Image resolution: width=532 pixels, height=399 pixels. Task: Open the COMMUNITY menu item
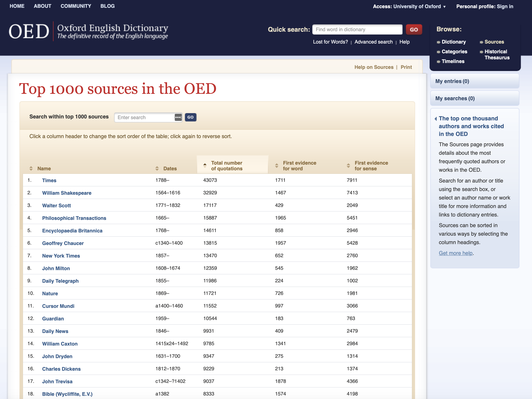point(76,6)
